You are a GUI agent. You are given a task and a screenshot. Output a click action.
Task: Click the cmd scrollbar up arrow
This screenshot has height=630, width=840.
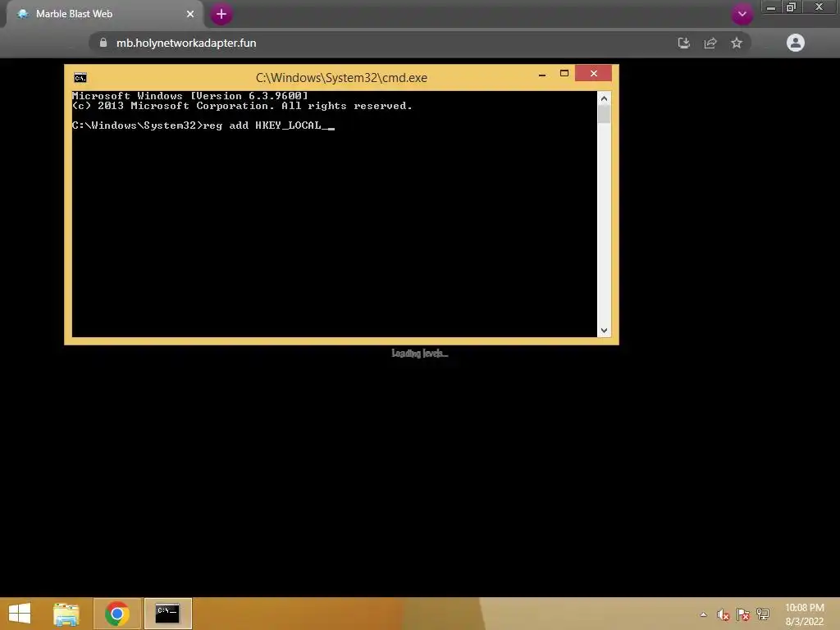[605, 98]
